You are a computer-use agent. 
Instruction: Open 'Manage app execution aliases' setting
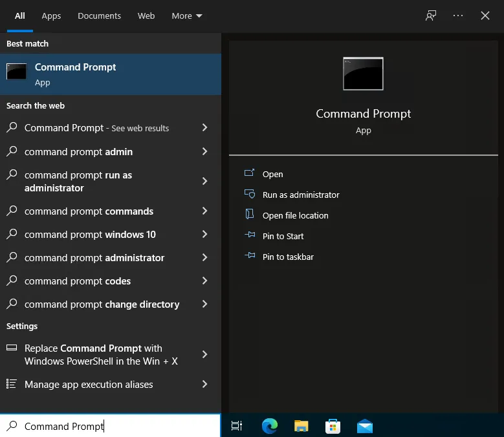111,384
